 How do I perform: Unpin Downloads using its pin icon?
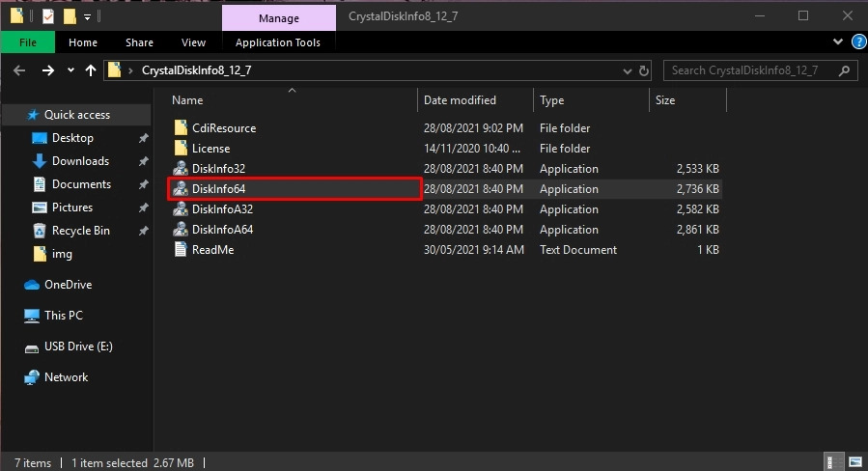coord(143,161)
